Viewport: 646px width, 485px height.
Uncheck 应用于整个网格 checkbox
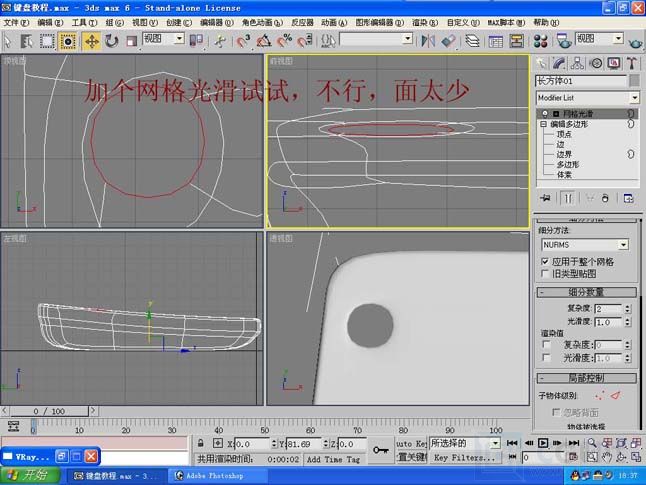tap(545, 261)
